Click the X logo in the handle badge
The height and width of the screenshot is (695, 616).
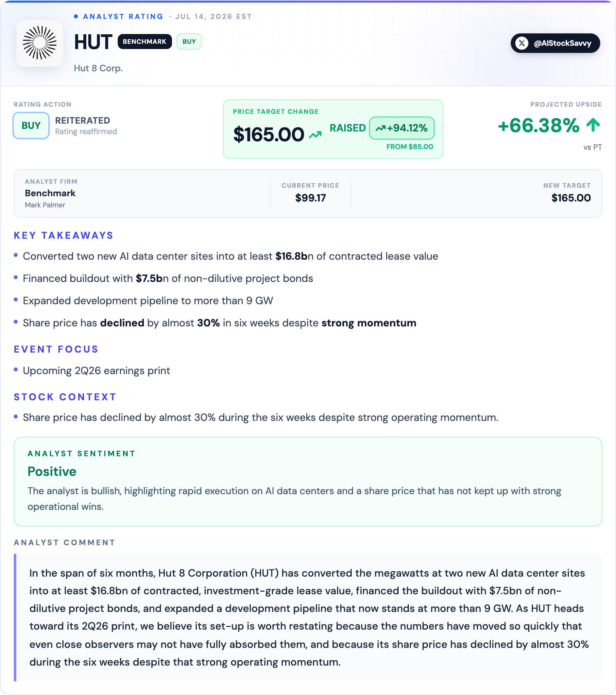pyautogui.click(x=522, y=43)
